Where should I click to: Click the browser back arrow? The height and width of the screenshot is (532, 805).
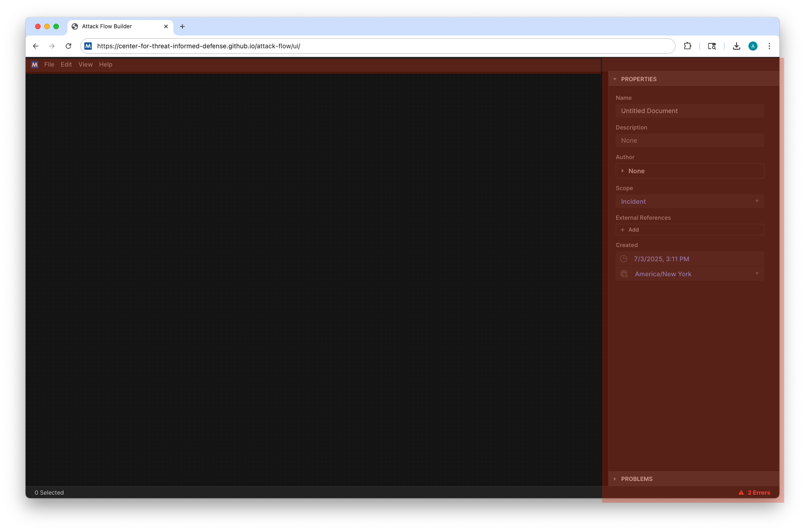pos(36,46)
